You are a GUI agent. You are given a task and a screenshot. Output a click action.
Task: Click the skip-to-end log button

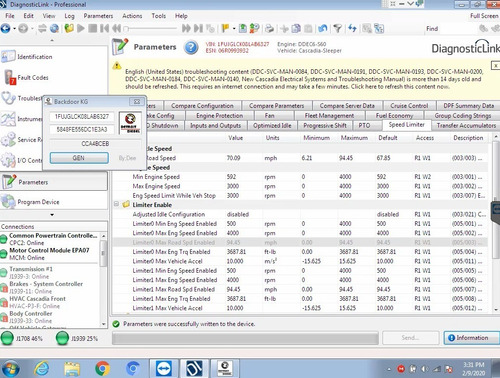(198, 29)
